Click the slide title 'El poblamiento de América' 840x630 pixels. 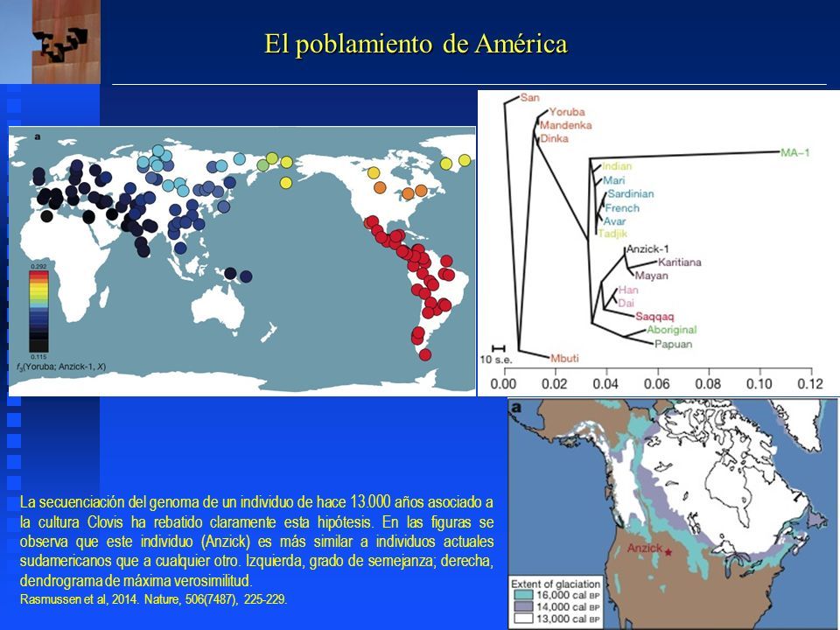pos(416,44)
